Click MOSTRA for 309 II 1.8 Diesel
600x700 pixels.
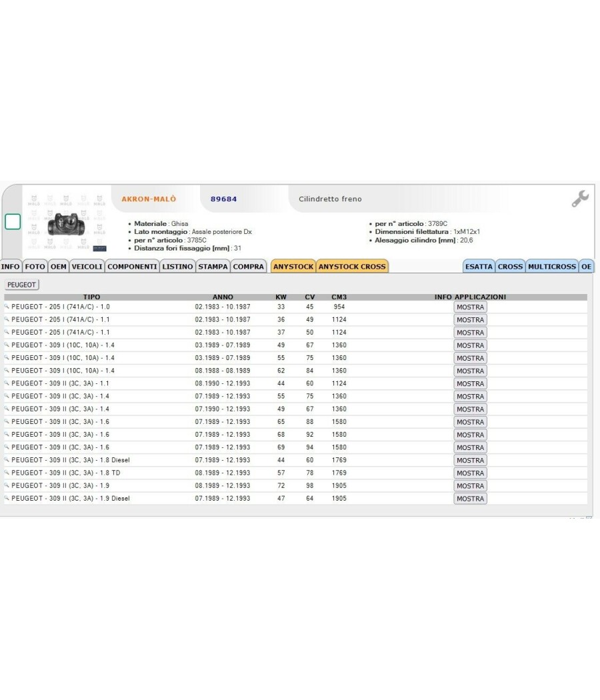point(470,460)
